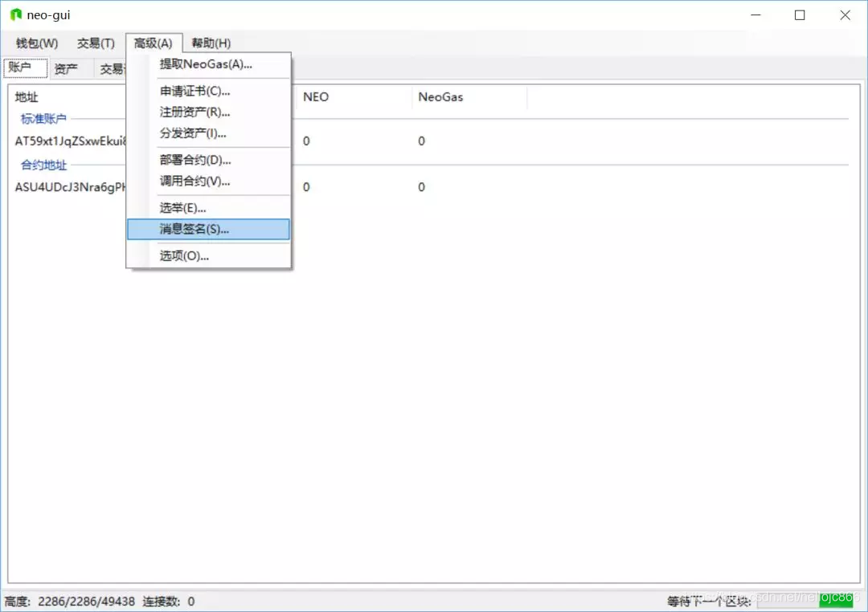Select 注册资产(R)... menu entry
The image size is (868, 612).
click(208, 112)
